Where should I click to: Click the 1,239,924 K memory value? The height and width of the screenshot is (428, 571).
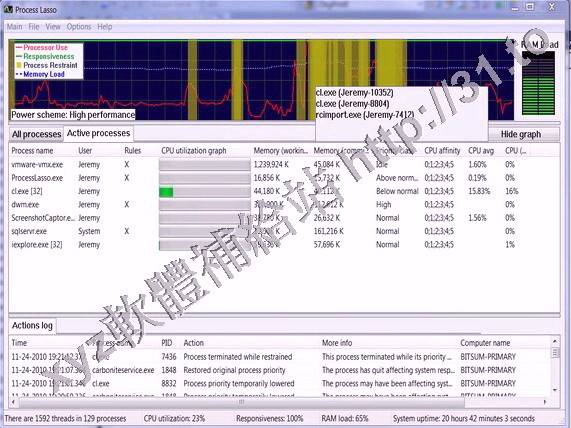(x=271, y=165)
